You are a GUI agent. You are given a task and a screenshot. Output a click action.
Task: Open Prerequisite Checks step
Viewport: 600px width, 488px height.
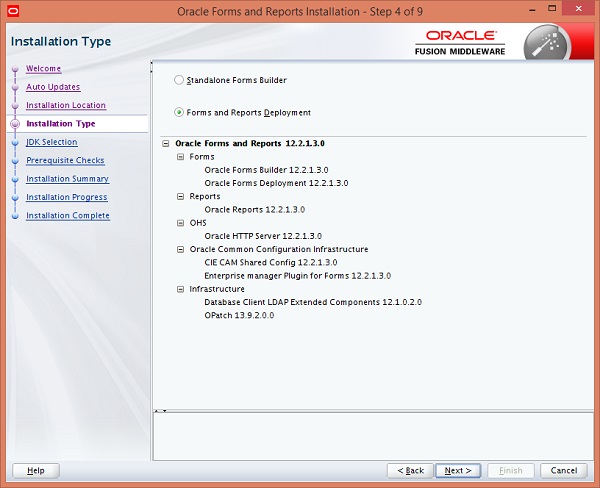[x=65, y=160]
